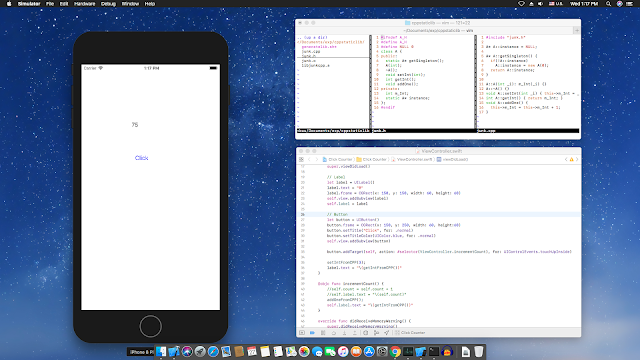
Task: Click Simulate Location arrow in debug bar
Action: pyautogui.click(x=387, y=333)
